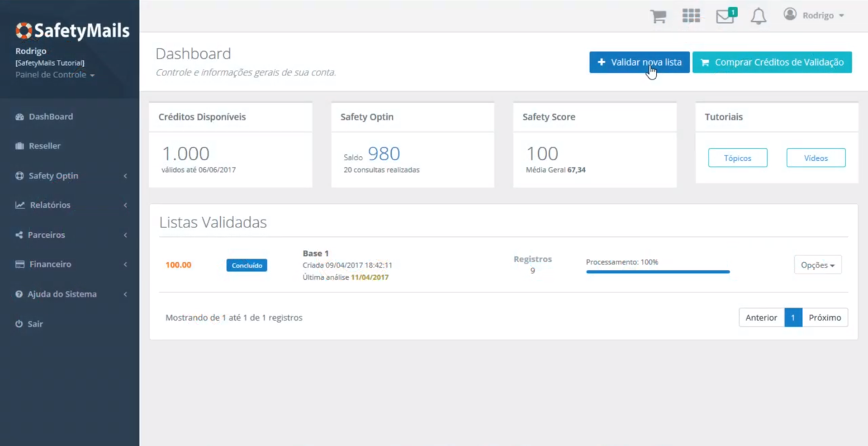Go to the Próximo page
The width and height of the screenshot is (868, 446).
[825, 317]
